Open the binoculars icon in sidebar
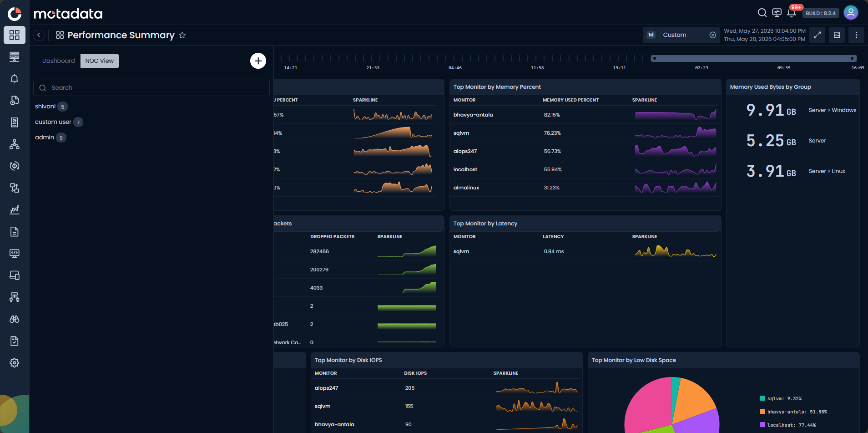The width and height of the screenshot is (868, 433). pos(15,319)
